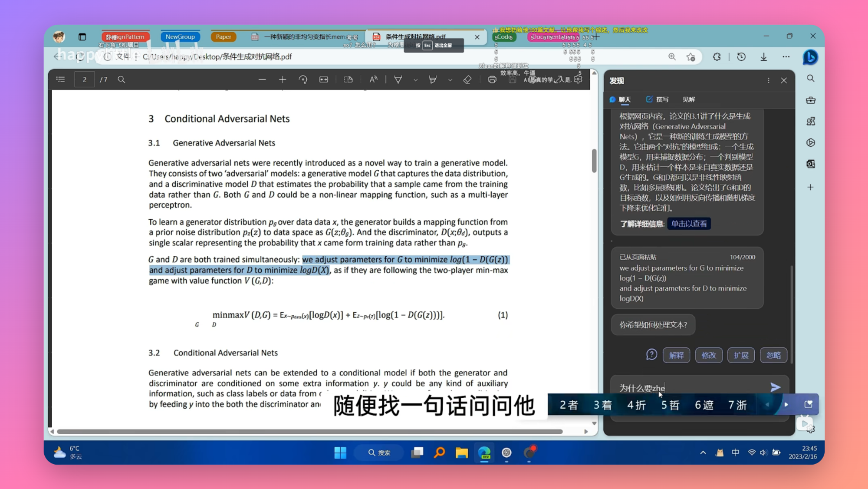This screenshot has height=489, width=868.
Task: Click the 扩展 expand button
Action: click(741, 355)
